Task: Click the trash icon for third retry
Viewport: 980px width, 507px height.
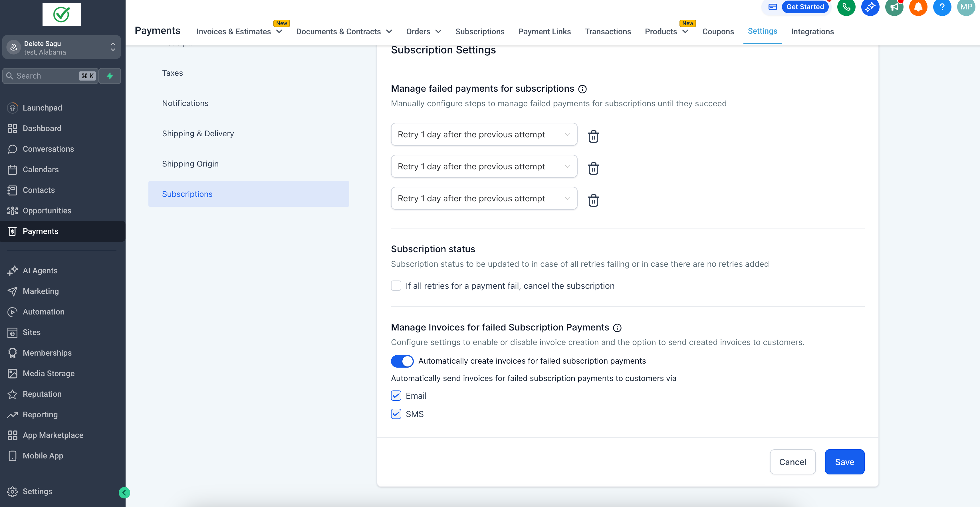Action: (x=593, y=200)
